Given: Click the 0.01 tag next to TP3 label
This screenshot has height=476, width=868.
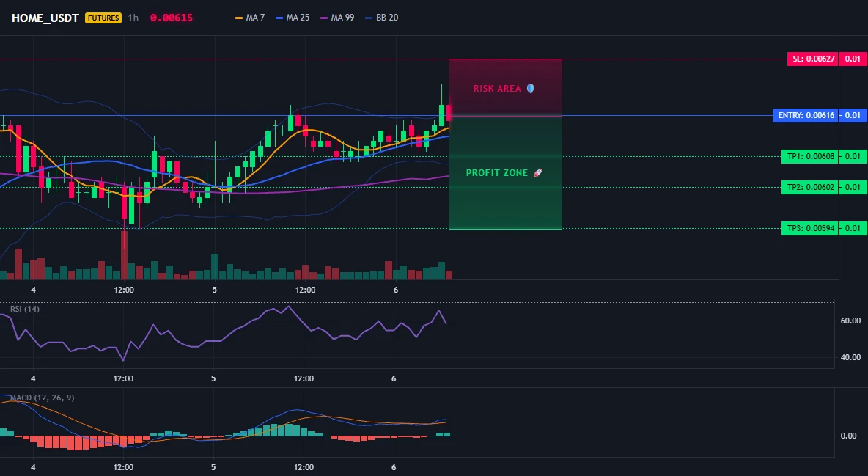Looking at the screenshot, I should tap(853, 228).
